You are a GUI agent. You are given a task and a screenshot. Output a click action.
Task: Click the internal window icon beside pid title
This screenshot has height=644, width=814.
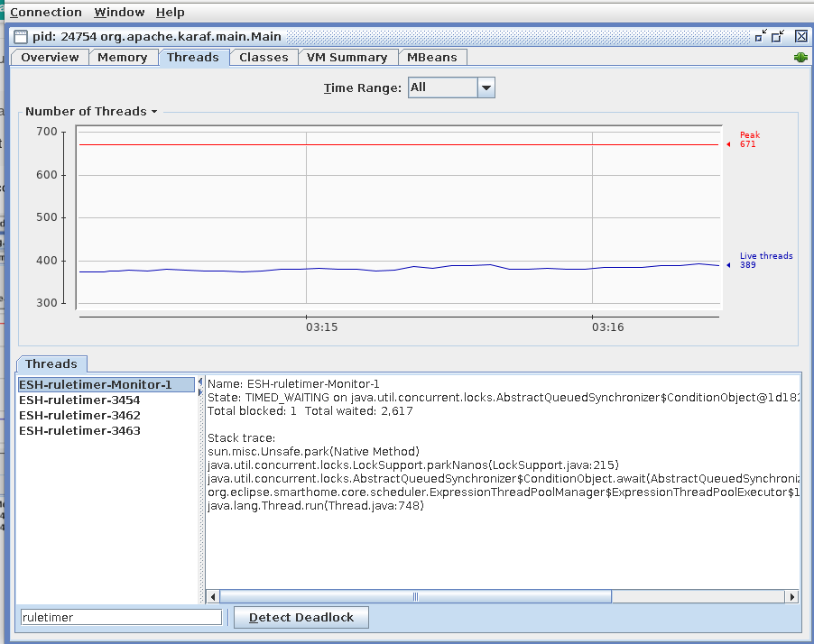[21, 37]
